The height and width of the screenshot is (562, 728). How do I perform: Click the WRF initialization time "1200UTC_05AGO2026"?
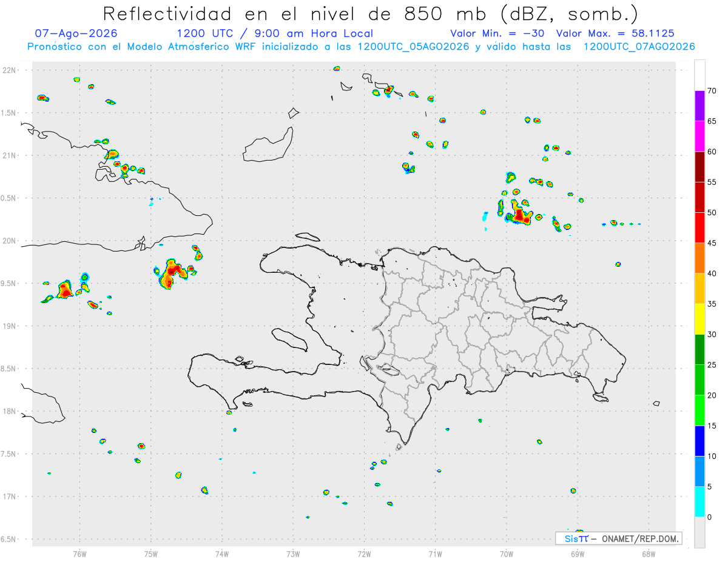413,47
